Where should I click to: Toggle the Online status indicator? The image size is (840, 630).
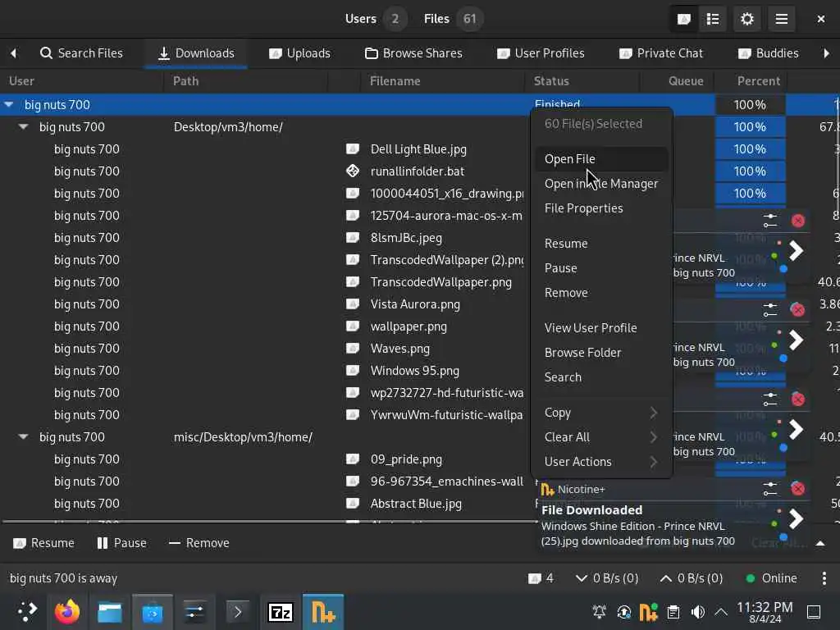tap(771, 578)
